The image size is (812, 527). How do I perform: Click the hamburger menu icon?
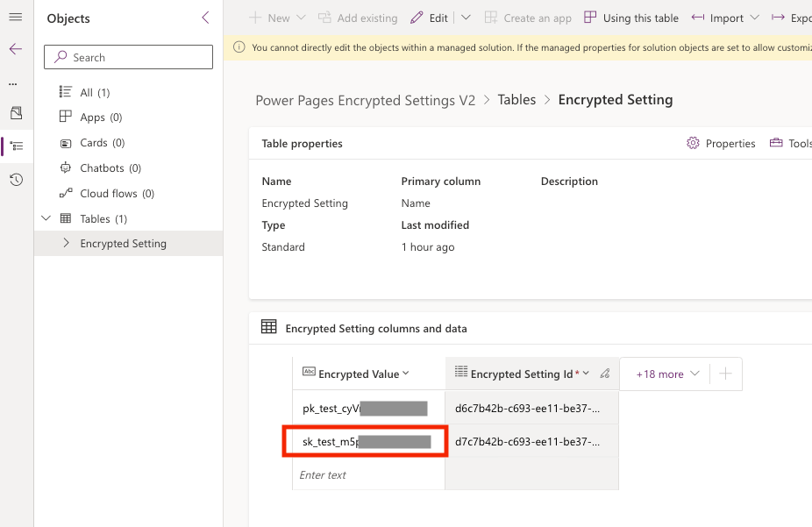pyautogui.click(x=15, y=18)
